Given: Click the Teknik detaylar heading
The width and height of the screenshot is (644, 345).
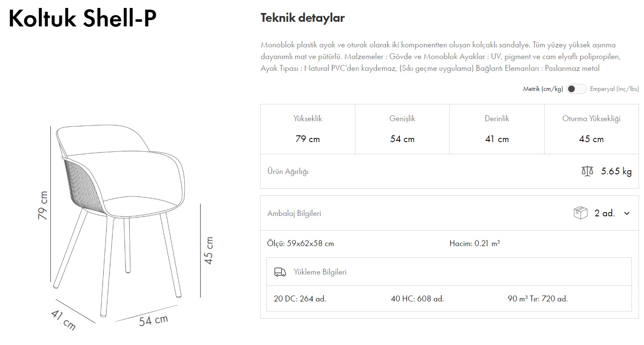Looking at the screenshot, I should tap(302, 18).
